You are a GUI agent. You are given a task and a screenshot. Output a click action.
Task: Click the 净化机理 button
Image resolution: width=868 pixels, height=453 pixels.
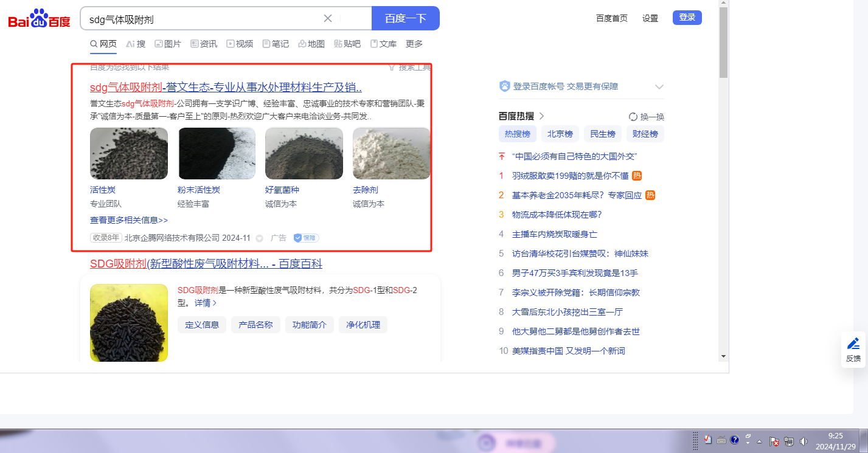coord(363,325)
